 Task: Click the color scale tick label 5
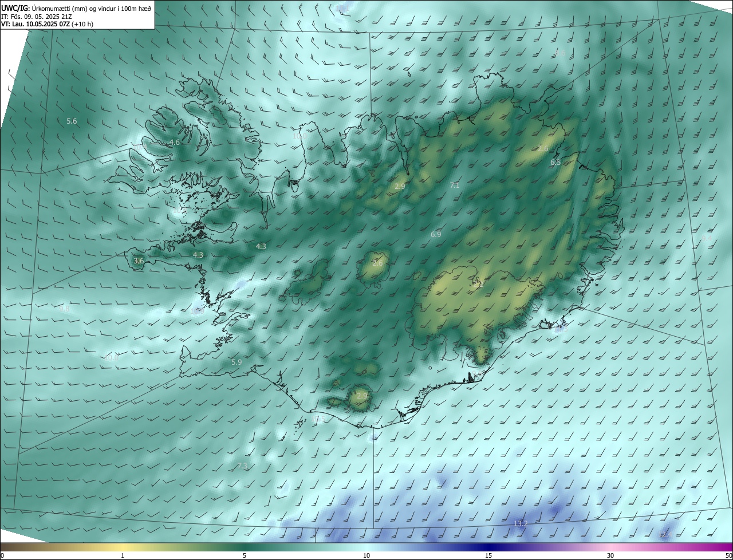pyautogui.click(x=245, y=555)
